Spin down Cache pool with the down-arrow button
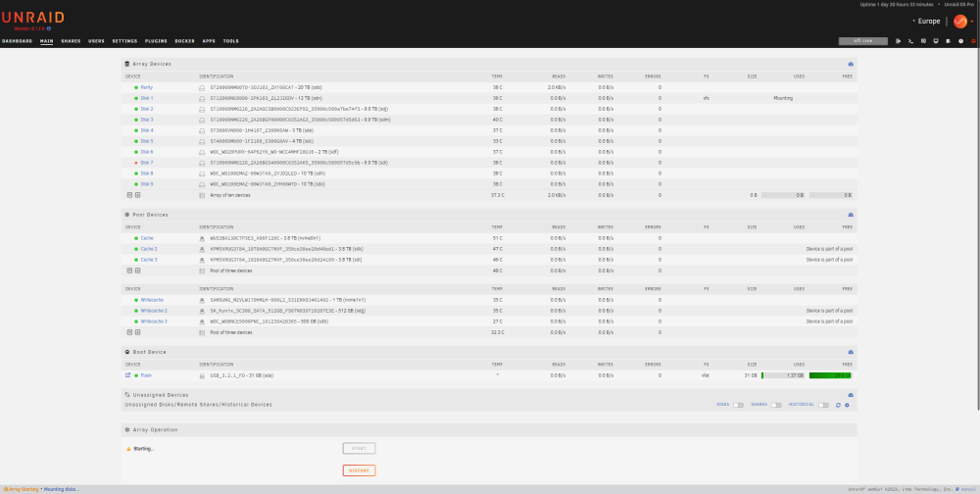Screen dimensions: 980x494 click(130, 271)
